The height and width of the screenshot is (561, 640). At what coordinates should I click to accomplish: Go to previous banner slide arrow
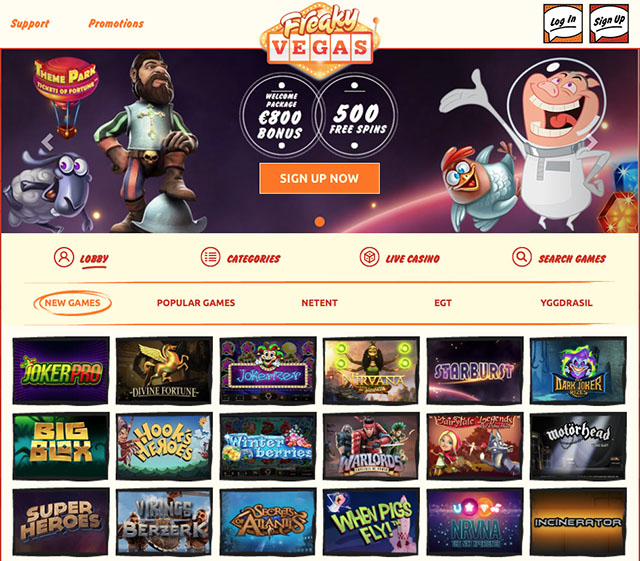(x=48, y=142)
